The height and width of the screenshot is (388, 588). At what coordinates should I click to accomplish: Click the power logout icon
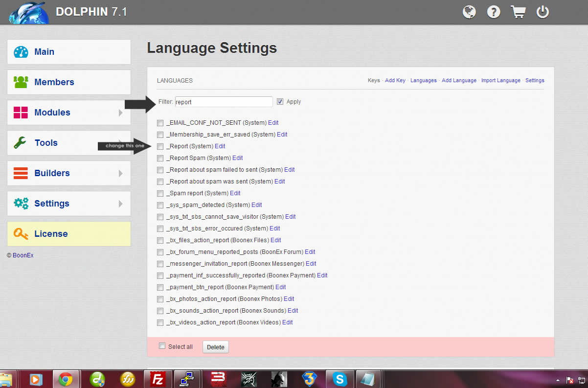[x=543, y=12]
